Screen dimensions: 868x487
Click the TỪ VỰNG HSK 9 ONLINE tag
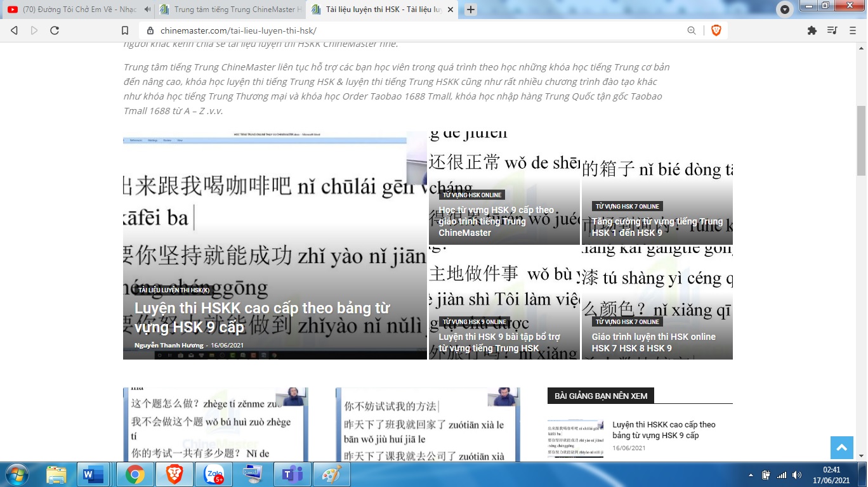(x=475, y=321)
